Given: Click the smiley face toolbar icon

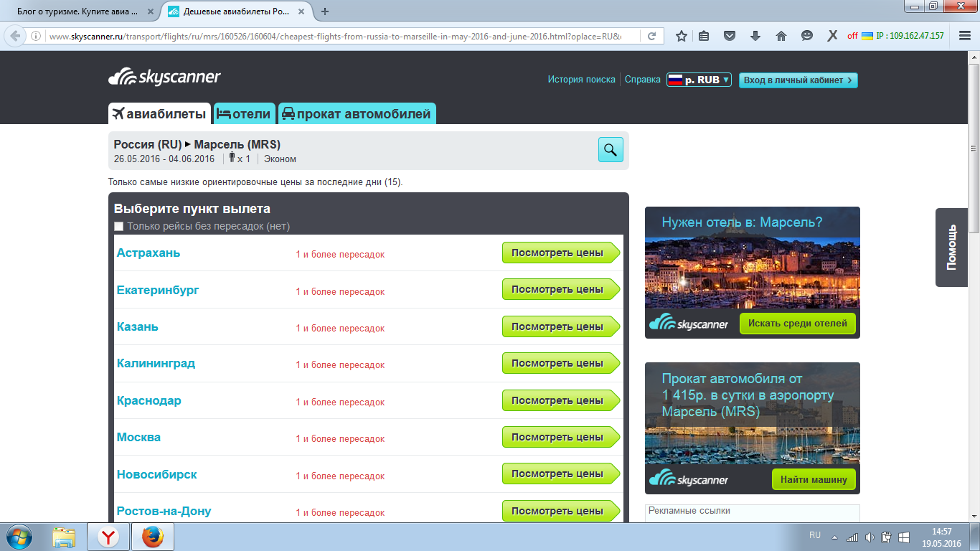Looking at the screenshot, I should coord(807,36).
